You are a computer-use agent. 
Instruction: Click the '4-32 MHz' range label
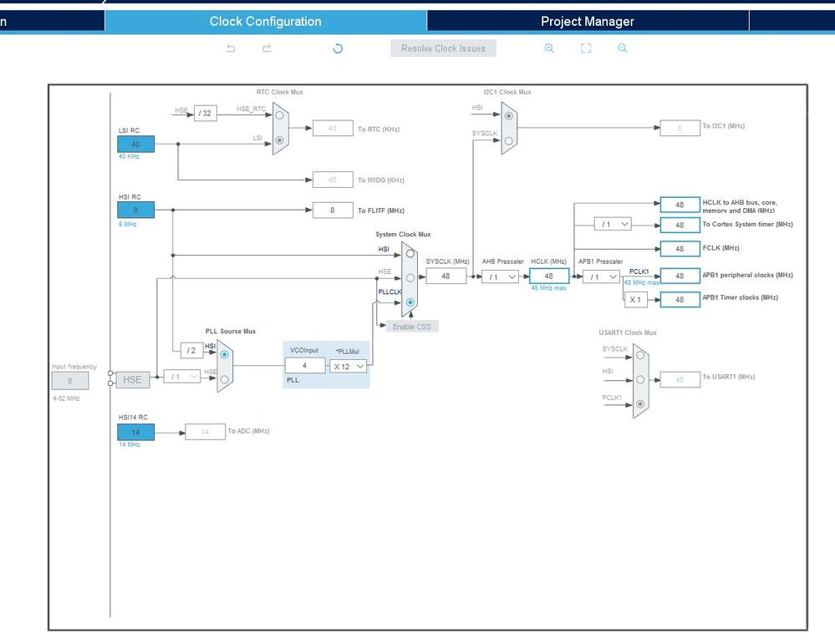(x=66, y=398)
